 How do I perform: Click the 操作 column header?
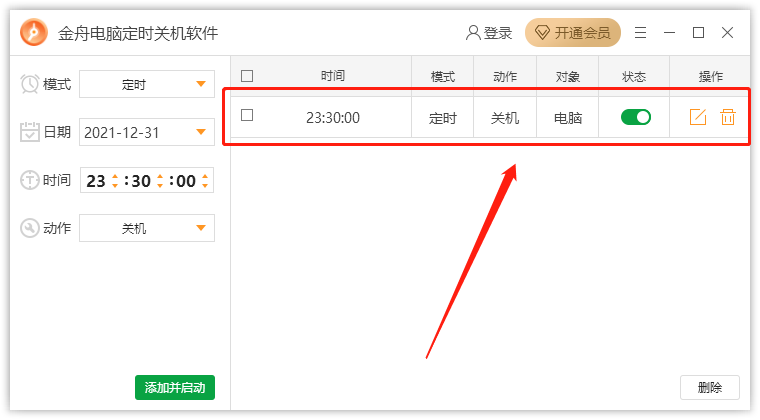coord(711,77)
